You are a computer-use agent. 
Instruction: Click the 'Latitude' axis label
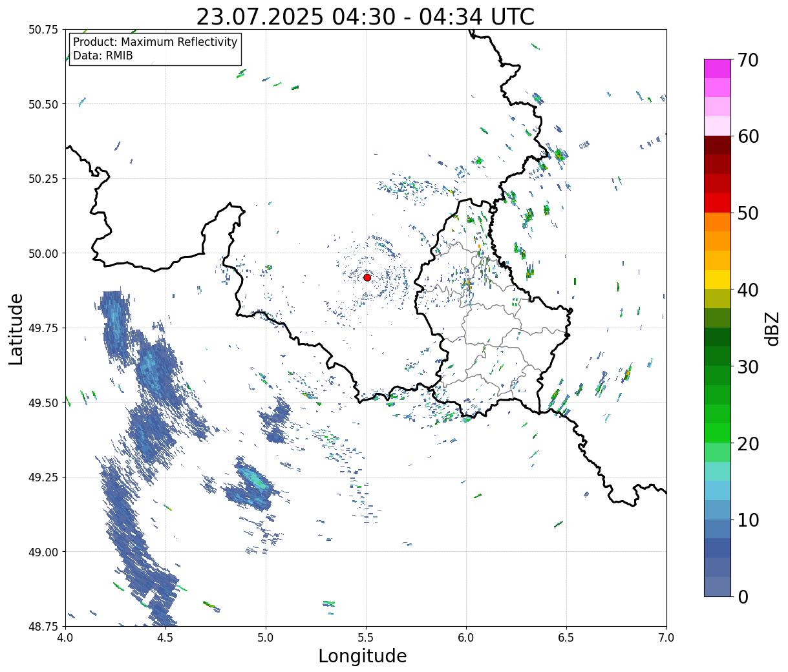[16, 328]
